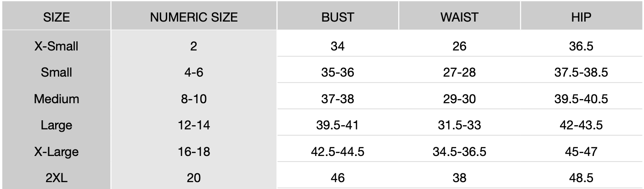Select the X-Large size row label

56,151
